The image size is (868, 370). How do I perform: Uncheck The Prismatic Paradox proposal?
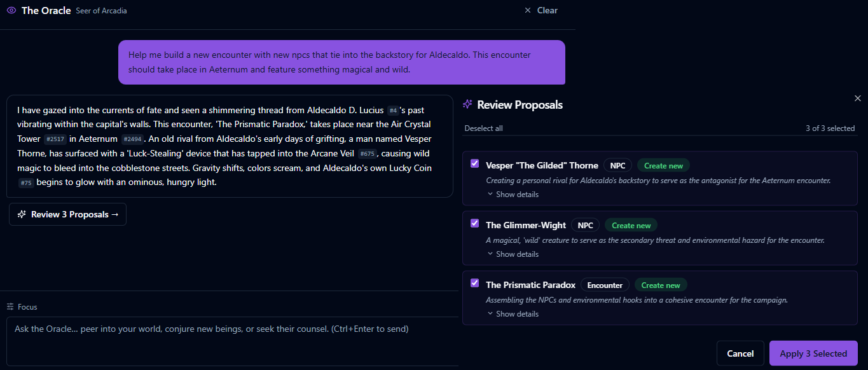[474, 283]
